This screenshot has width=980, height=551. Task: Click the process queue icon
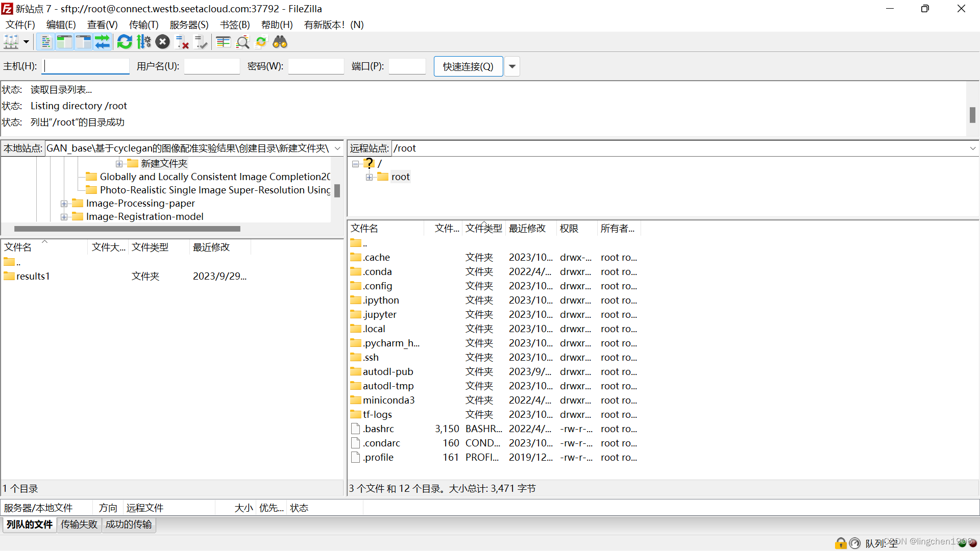coord(144,42)
